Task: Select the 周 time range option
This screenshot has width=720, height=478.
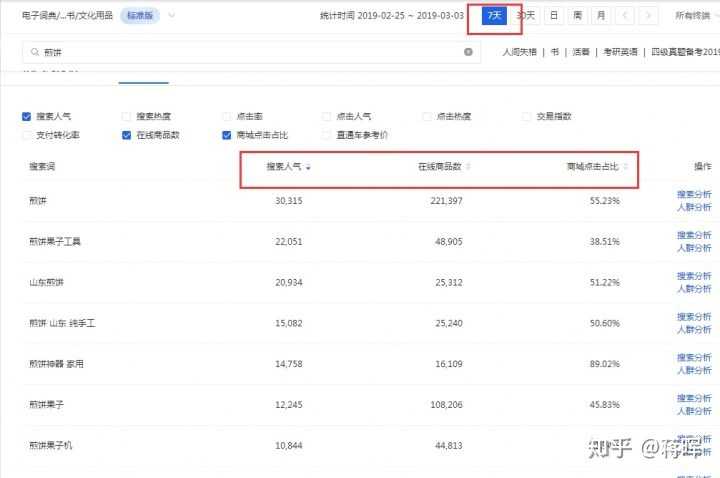Action: point(577,16)
